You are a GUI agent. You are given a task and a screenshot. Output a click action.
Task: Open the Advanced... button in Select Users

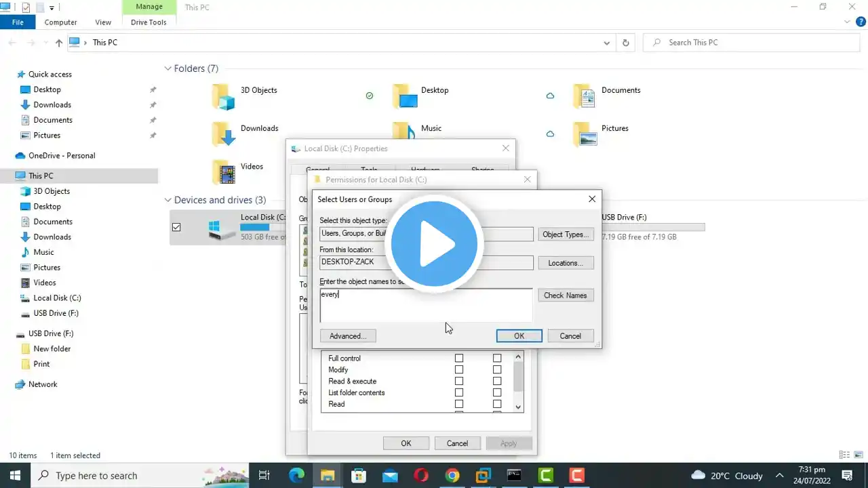[x=348, y=336]
